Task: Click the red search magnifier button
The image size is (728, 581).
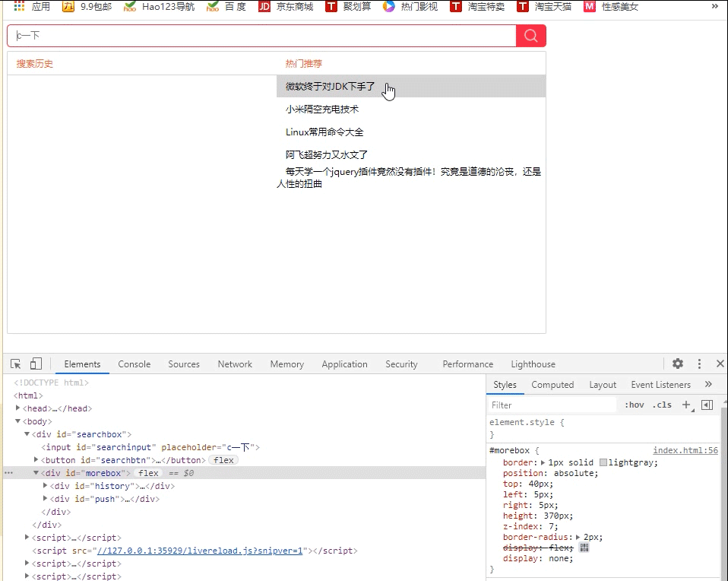Action: point(530,36)
